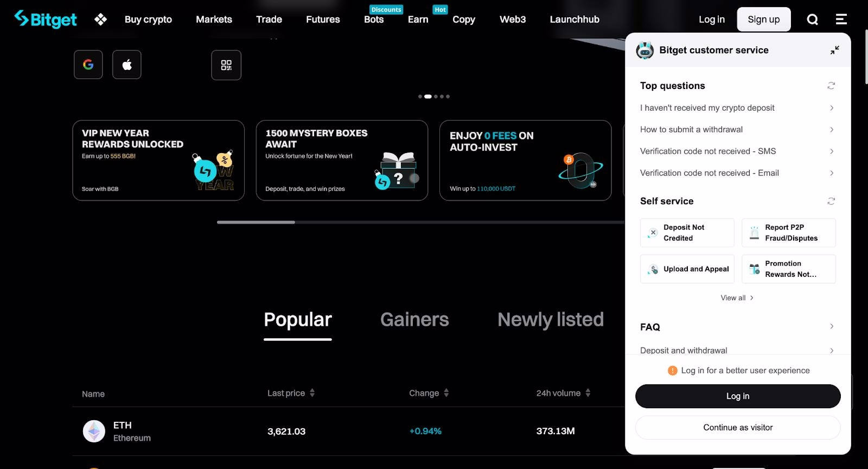The image size is (868, 469).
Task: Select the first carousel pagination dot
Action: pyautogui.click(x=420, y=97)
